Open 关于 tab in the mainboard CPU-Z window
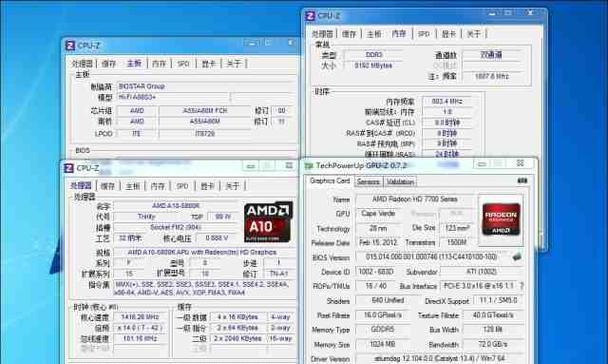The image size is (608, 364). 233,64
